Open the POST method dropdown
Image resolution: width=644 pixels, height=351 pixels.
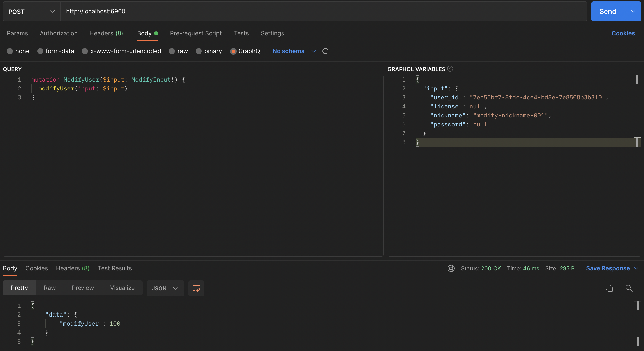pos(32,11)
